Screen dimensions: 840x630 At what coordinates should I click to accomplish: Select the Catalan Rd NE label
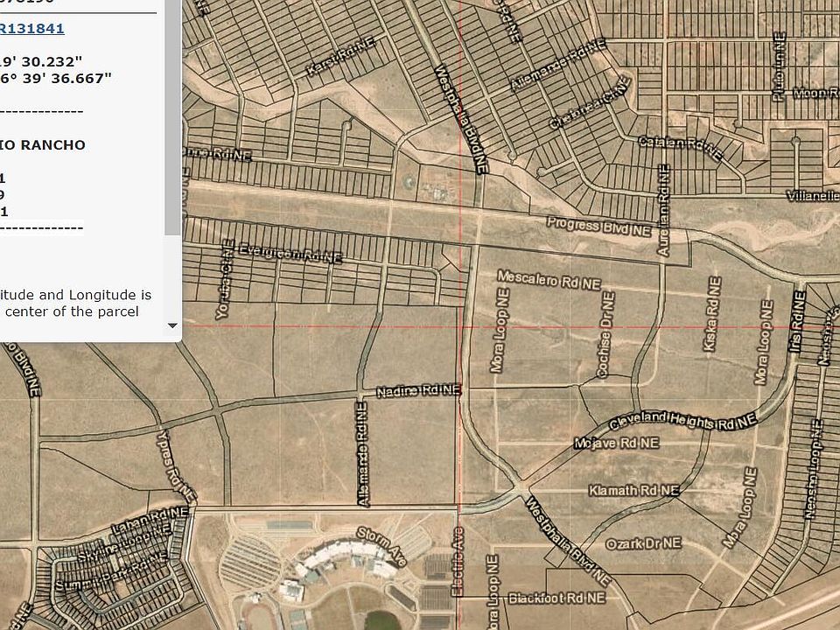(x=680, y=147)
